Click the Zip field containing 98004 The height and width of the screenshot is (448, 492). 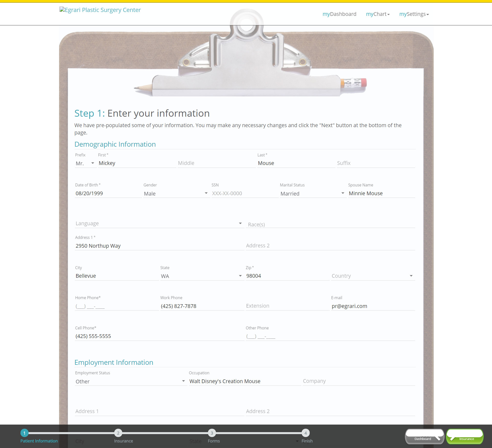(x=287, y=276)
